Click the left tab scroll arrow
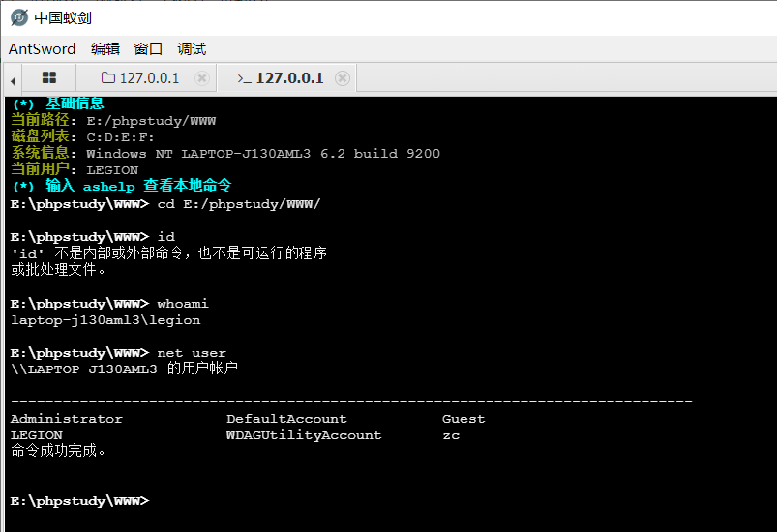The image size is (777, 532). pyautogui.click(x=14, y=80)
